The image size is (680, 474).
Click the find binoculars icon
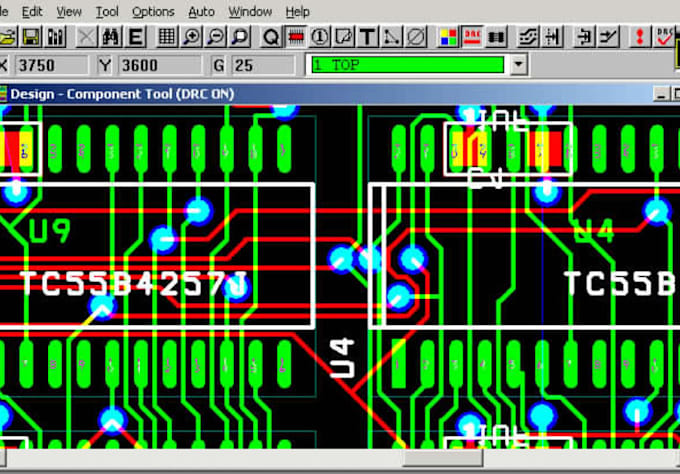(111, 37)
